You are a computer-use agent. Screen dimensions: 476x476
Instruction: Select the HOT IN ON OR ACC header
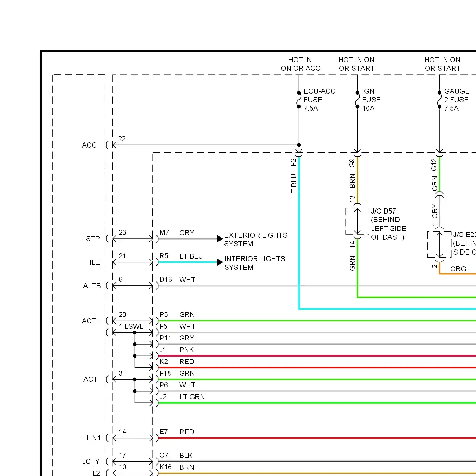click(x=300, y=64)
